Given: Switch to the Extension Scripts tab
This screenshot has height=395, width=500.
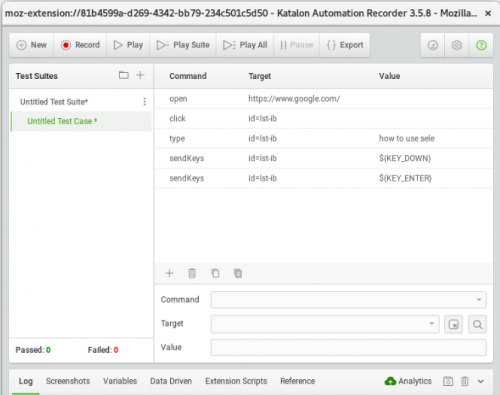Looking at the screenshot, I should coord(236,381).
